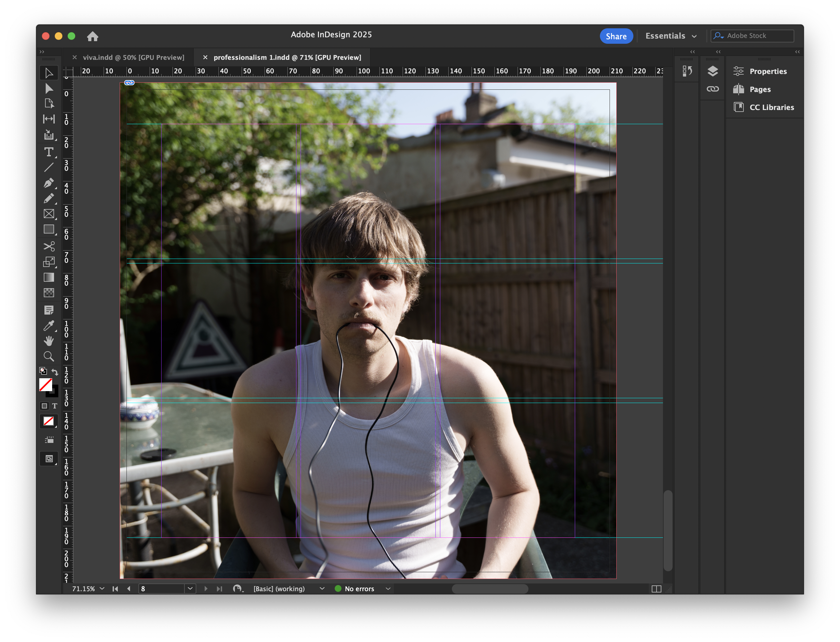Select the Pen tool
The height and width of the screenshot is (642, 840).
(49, 183)
